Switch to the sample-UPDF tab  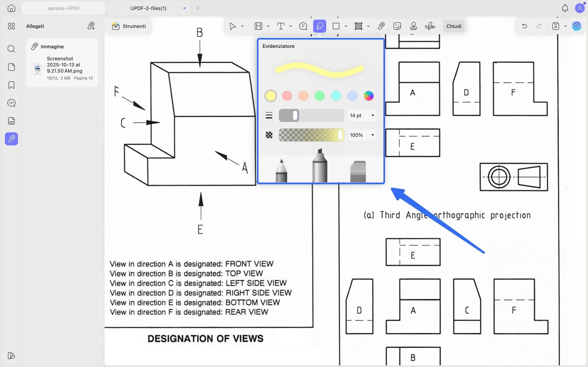coord(64,8)
